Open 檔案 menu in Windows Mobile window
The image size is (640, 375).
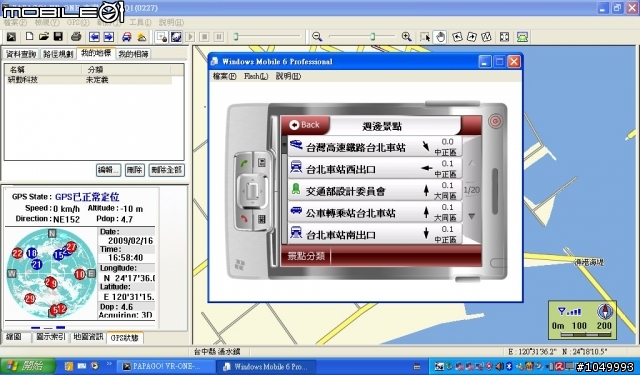coord(224,76)
